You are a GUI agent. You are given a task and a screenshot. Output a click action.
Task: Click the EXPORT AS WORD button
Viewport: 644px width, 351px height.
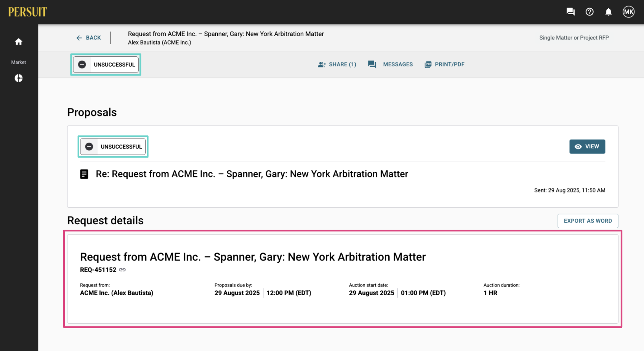coord(588,221)
